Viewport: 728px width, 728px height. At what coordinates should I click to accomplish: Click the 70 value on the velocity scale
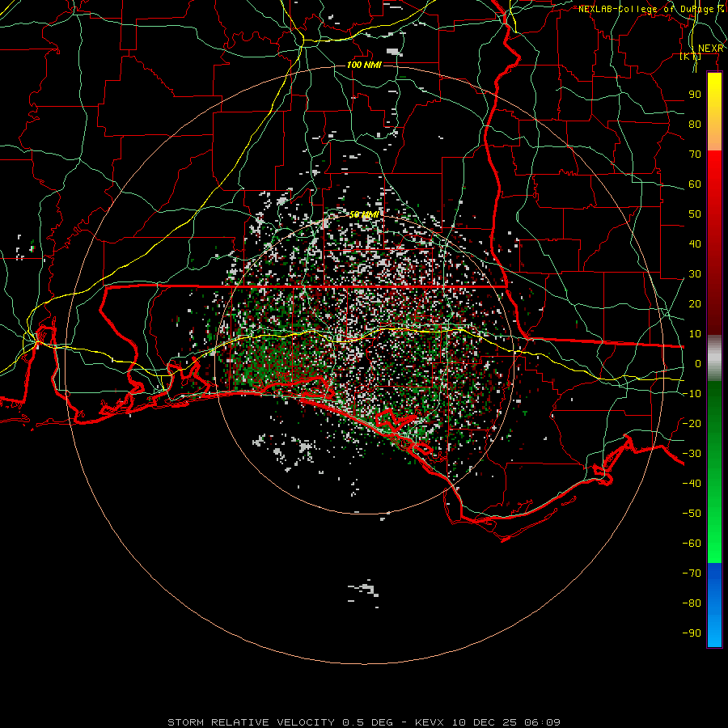tap(695, 154)
